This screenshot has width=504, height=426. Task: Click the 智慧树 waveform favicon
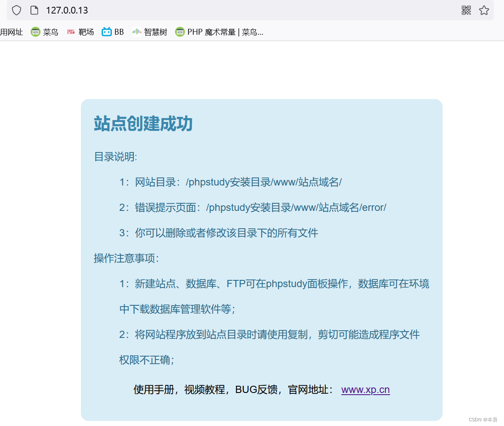click(x=136, y=32)
